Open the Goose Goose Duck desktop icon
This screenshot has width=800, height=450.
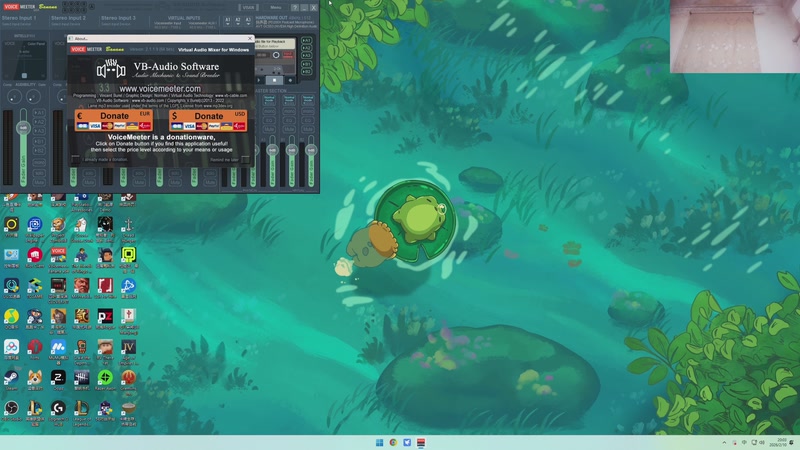[82, 224]
